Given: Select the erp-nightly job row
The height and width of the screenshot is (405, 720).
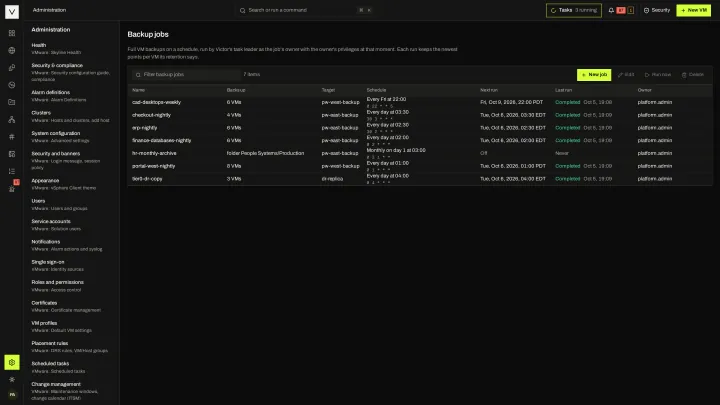Looking at the screenshot, I should [420, 128].
